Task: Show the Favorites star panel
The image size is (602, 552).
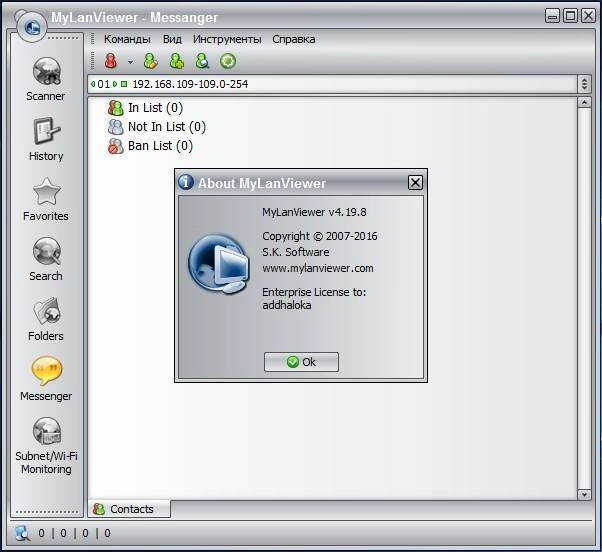Action: click(x=46, y=199)
